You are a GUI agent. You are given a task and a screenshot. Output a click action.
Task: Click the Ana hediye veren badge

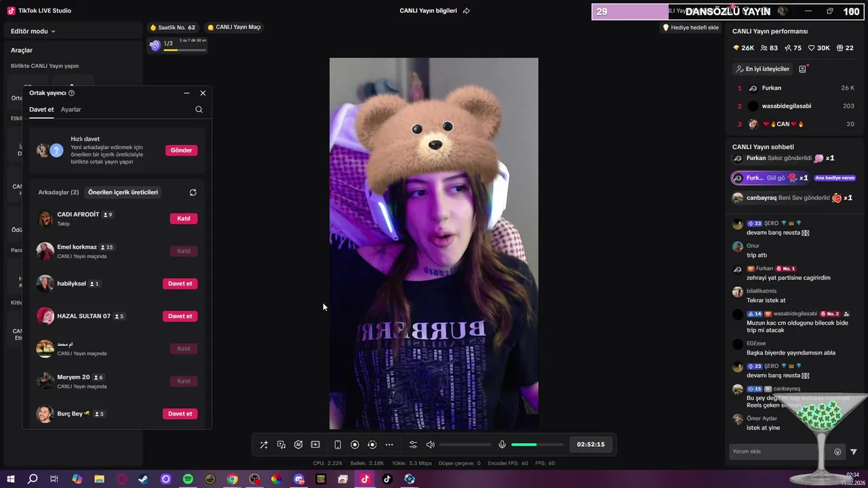click(x=835, y=178)
